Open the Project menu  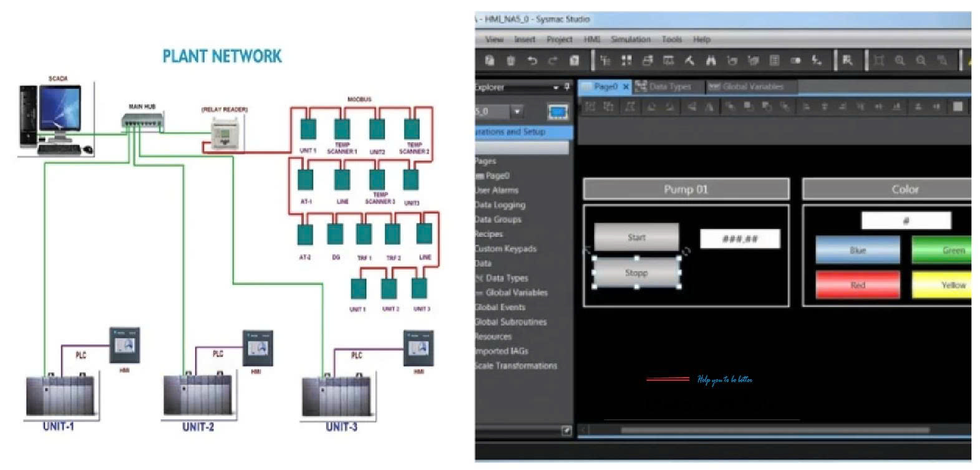click(x=559, y=39)
